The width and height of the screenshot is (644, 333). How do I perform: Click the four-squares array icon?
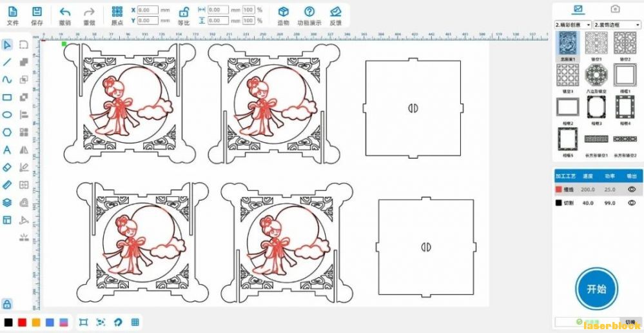[24, 132]
